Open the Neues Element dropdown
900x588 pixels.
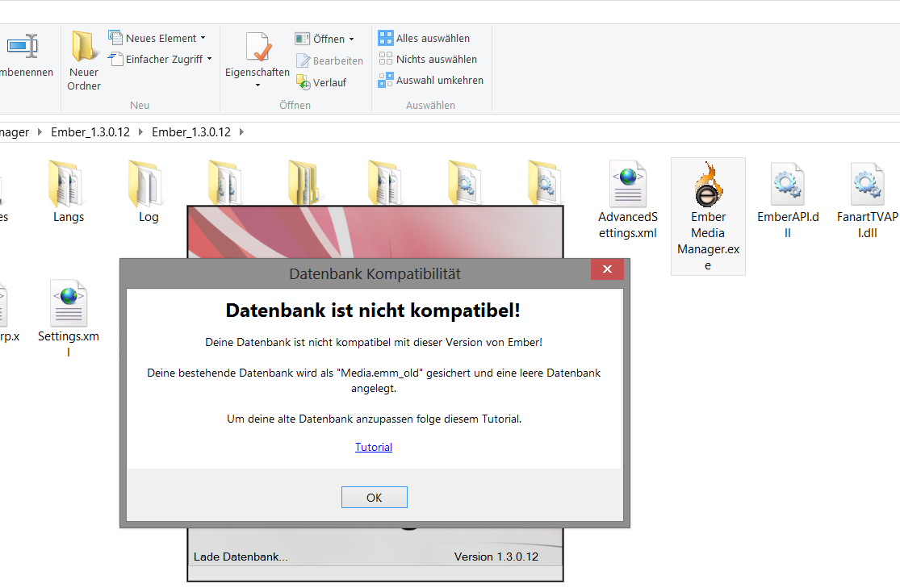(x=157, y=39)
